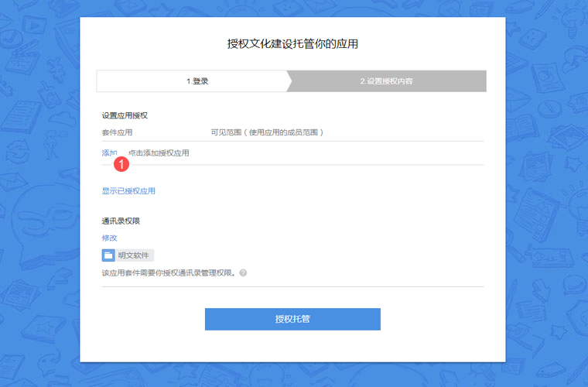
Task: Click the 套件应用 column header
Action: pyautogui.click(x=117, y=132)
